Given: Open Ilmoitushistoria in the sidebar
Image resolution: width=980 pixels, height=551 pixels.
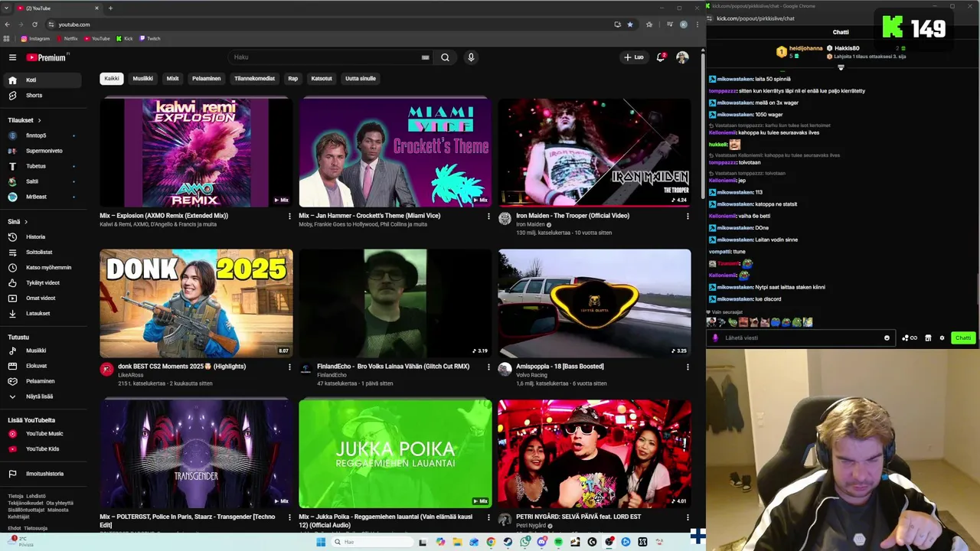Looking at the screenshot, I should pos(43,474).
